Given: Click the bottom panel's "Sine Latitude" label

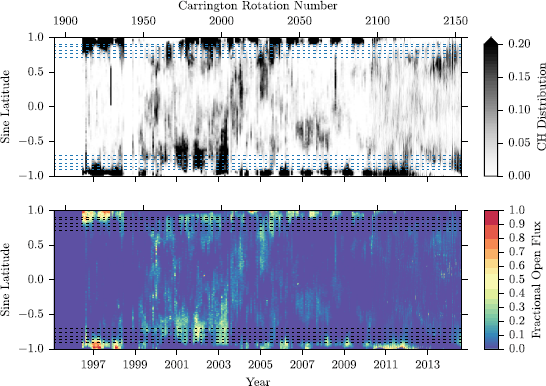Looking at the screenshot, I should pyautogui.click(x=6, y=279).
